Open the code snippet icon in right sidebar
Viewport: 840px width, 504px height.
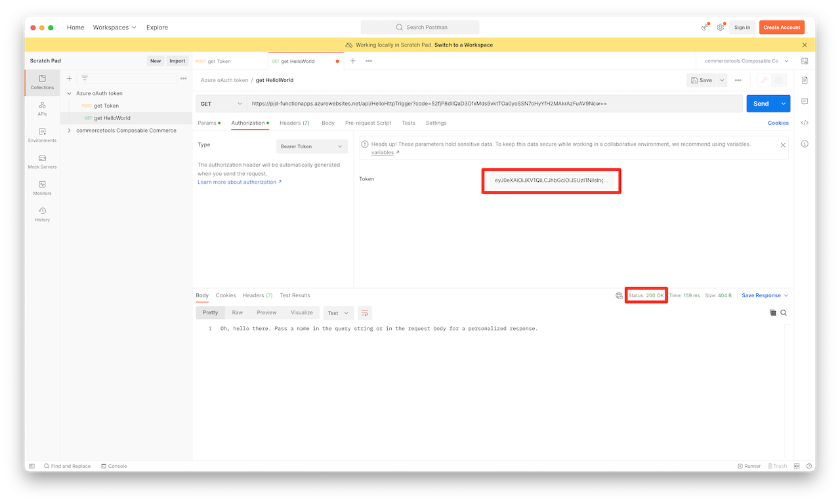tap(805, 122)
